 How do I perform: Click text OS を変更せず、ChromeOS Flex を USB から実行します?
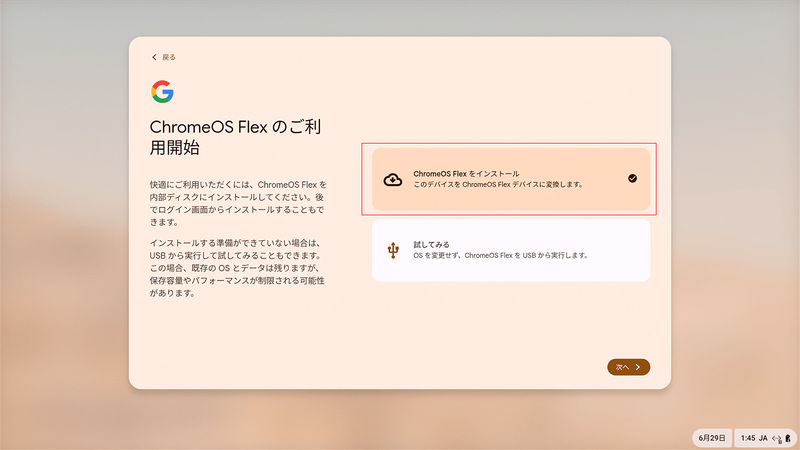(501, 255)
